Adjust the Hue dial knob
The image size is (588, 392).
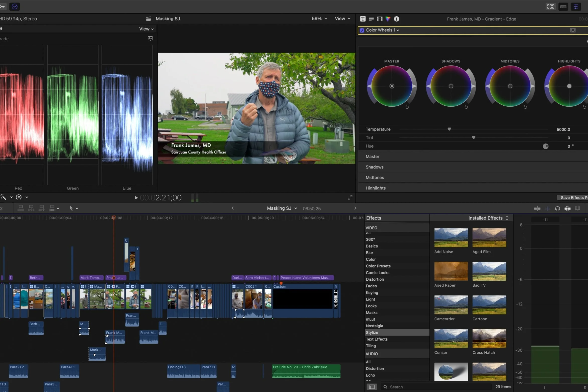[546, 146]
